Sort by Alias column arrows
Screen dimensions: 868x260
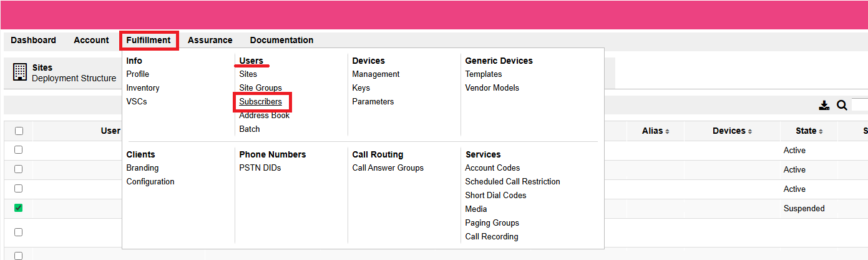pos(667,131)
